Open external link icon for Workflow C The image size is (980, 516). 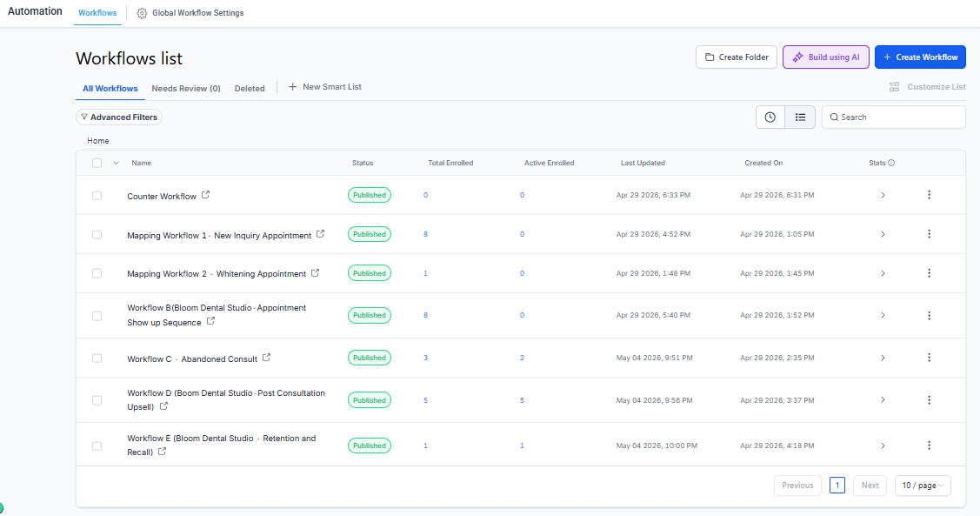click(266, 357)
